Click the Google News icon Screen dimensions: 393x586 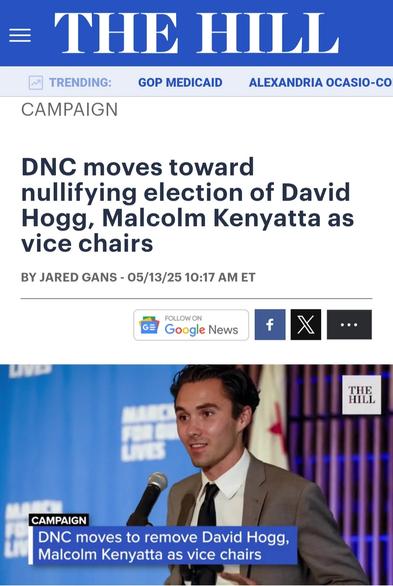pos(149,325)
